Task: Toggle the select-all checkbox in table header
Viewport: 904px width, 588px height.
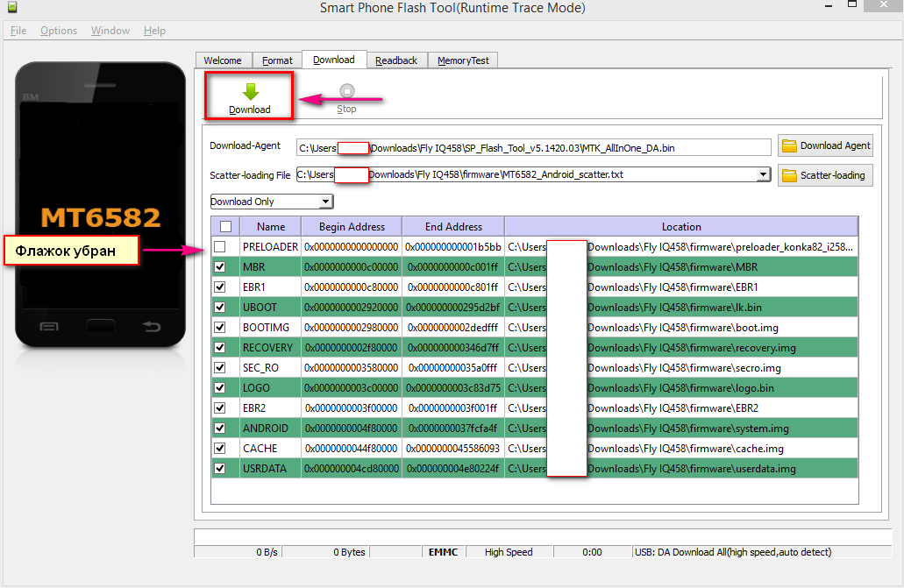Action: pos(226,227)
